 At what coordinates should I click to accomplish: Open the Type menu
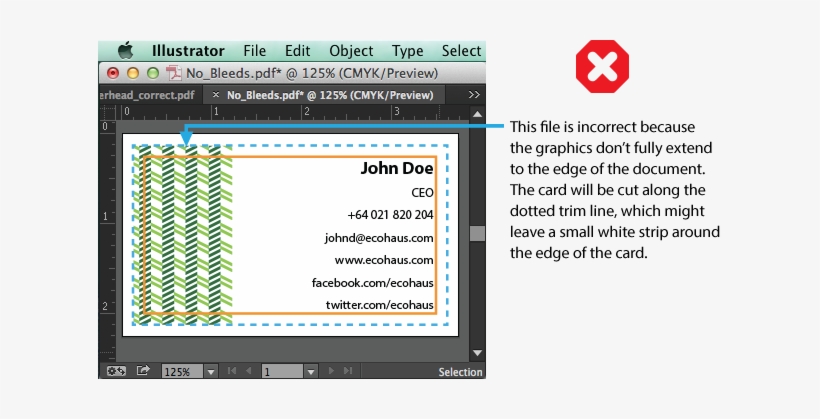click(408, 51)
